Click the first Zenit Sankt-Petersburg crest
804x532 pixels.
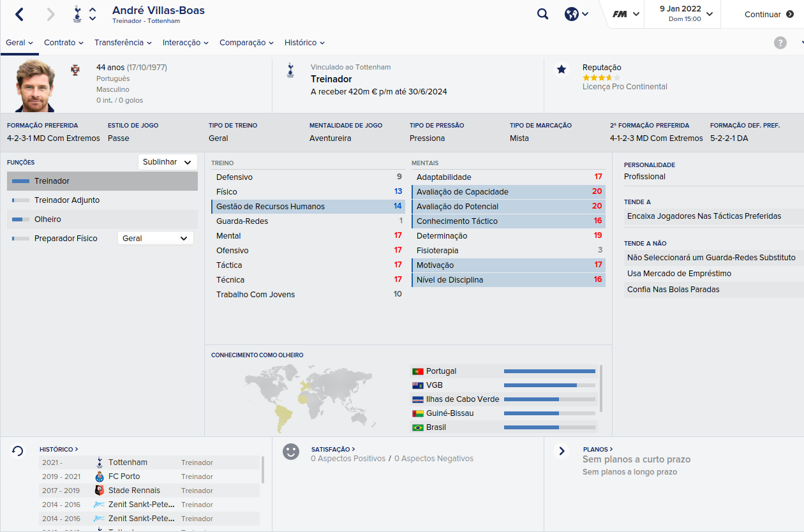99,505
